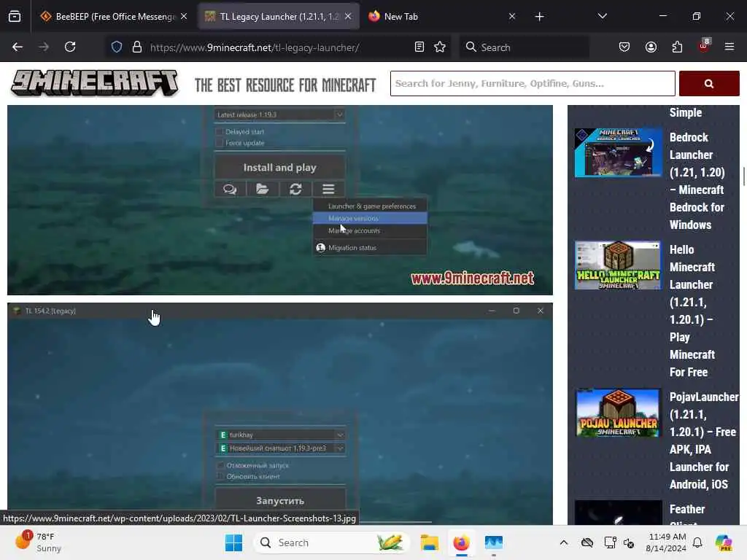747x560 pixels.
Task: List all tabs dropdown arrow
Action: click(602, 16)
